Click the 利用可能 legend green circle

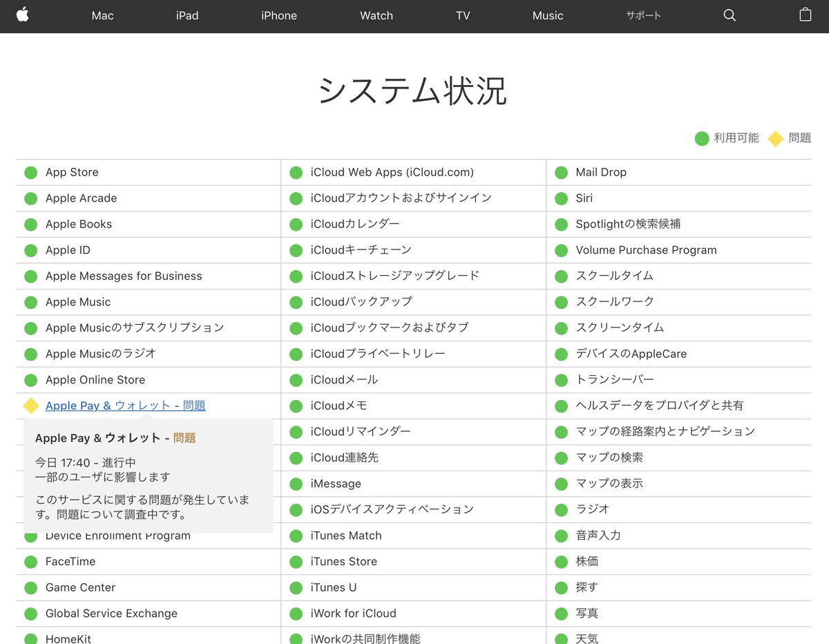point(702,138)
